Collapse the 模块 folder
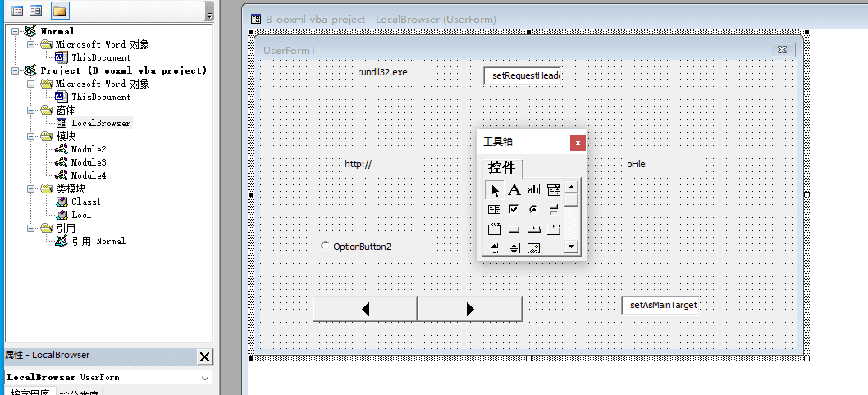The height and width of the screenshot is (395, 868). click(31, 136)
